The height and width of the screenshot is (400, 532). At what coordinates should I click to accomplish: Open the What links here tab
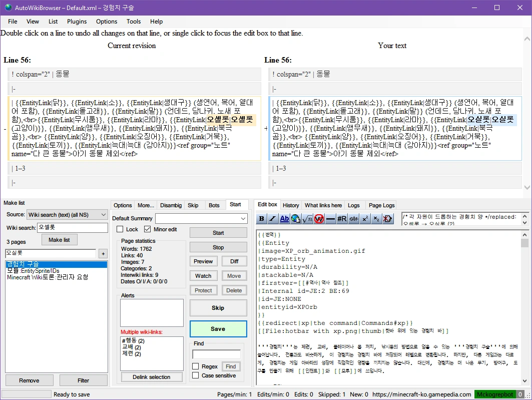tap(323, 205)
